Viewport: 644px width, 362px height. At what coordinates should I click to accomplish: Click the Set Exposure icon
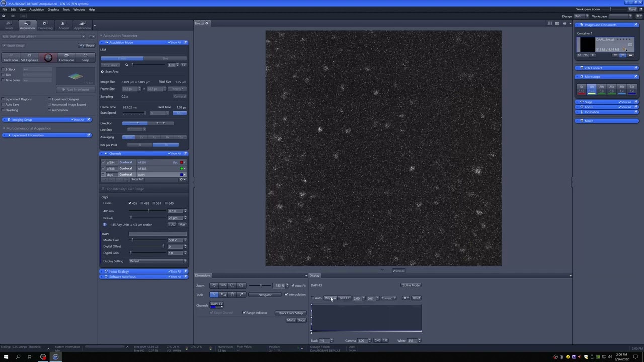coord(29,57)
